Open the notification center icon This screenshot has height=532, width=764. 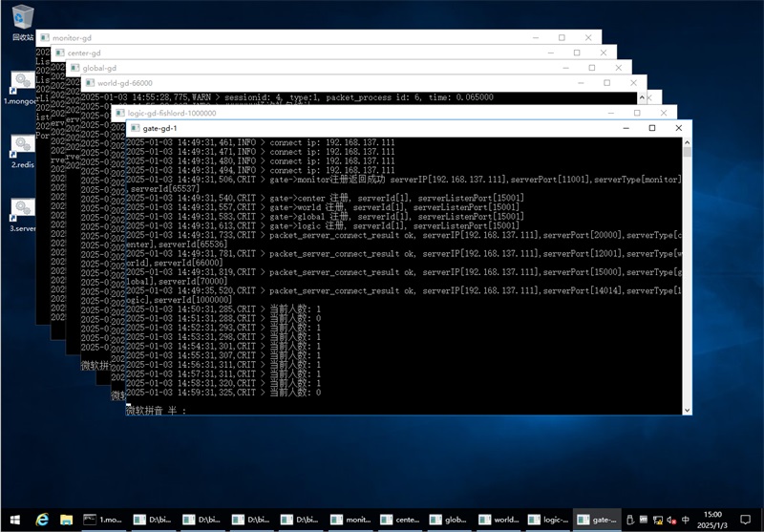747,520
